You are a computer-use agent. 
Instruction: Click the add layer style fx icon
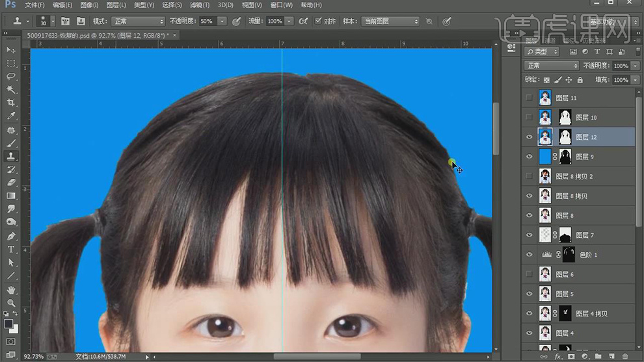[x=557, y=356]
